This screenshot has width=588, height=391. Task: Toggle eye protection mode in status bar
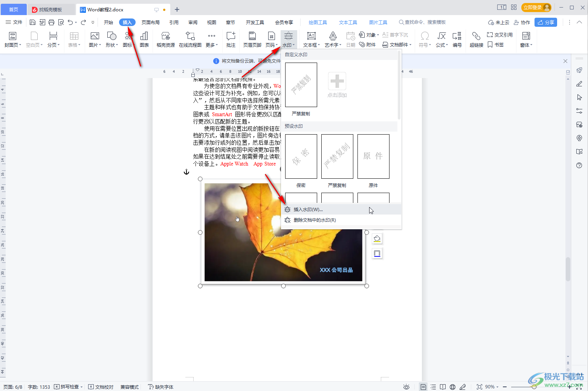click(x=406, y=387)
